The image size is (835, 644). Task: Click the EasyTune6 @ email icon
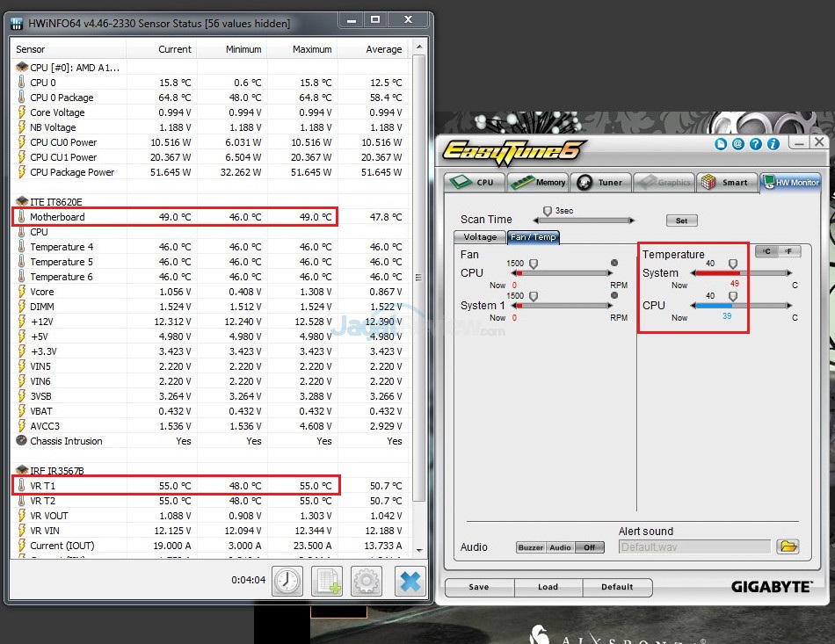738,144
